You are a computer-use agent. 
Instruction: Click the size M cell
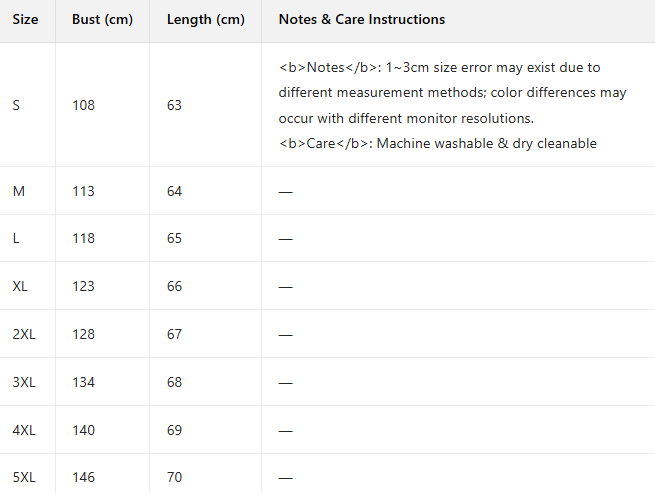(x=19, y=191)
